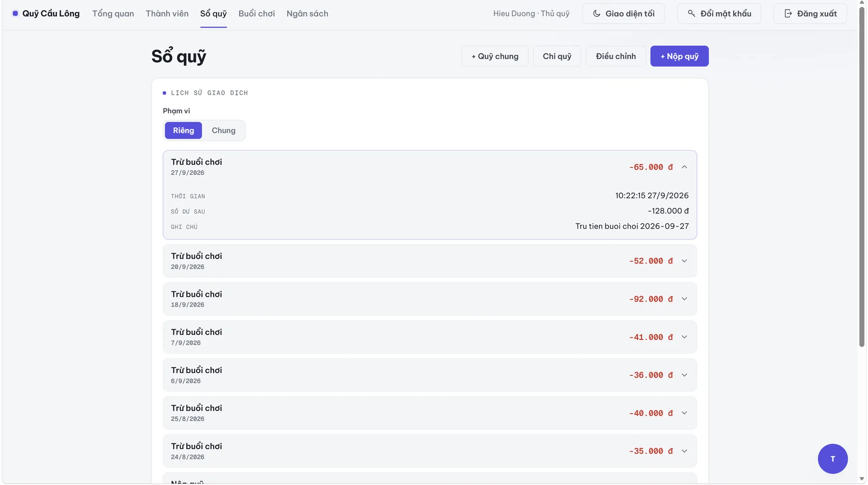868x485 pixels.
Task: Click the note Tru tien buoi choi 2026-09-27
Action: pyautogui.click(x=632, y=226)
